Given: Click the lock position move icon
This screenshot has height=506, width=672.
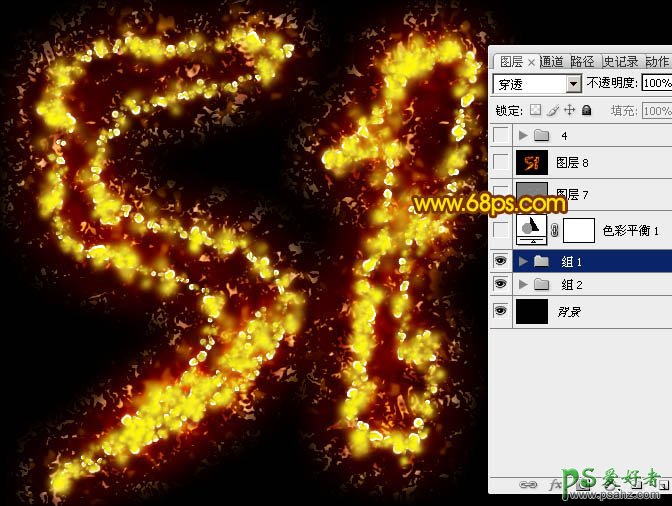Looking at the screenshot, I should pyautogui.click(x=569, y=110).
